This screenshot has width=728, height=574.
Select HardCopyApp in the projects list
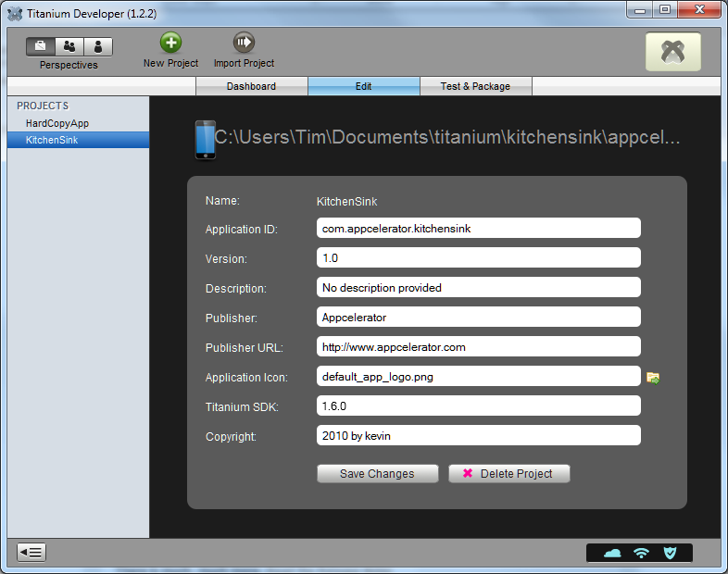pyautogui.click(x=78, y=123)
